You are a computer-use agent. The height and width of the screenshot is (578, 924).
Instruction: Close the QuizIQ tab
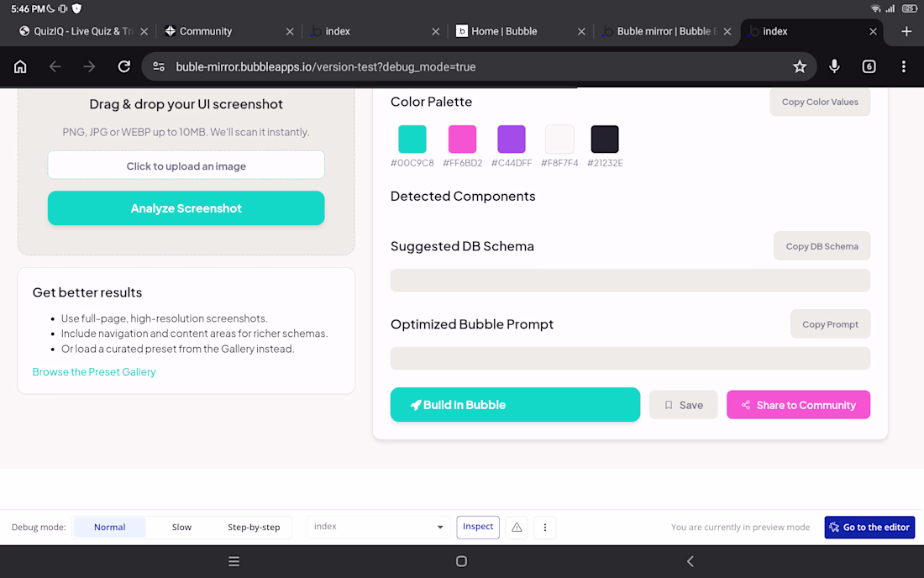coord(144,31)
